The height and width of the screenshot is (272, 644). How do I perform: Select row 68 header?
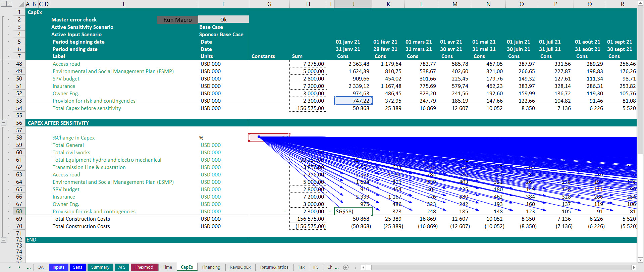[x=19, y=211]
